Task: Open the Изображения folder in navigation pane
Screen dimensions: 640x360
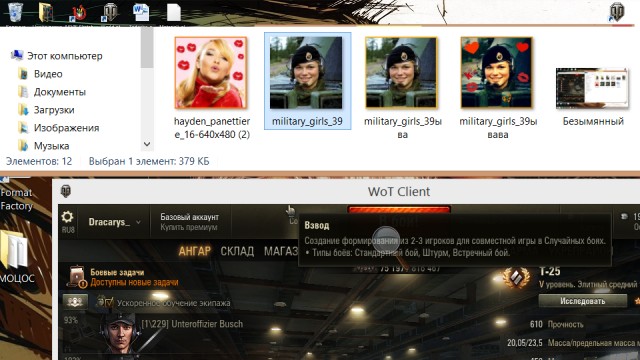Action: [x=66, y=128]
